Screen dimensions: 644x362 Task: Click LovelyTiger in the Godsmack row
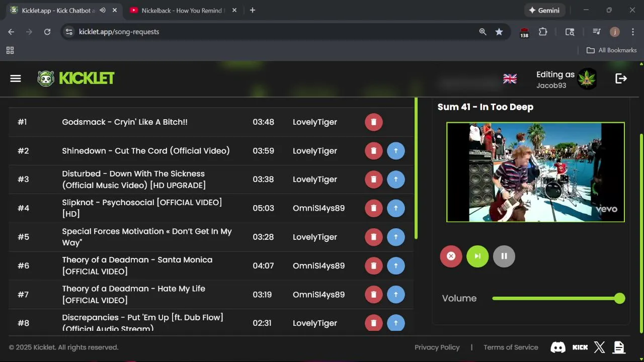tap(315, 122)
